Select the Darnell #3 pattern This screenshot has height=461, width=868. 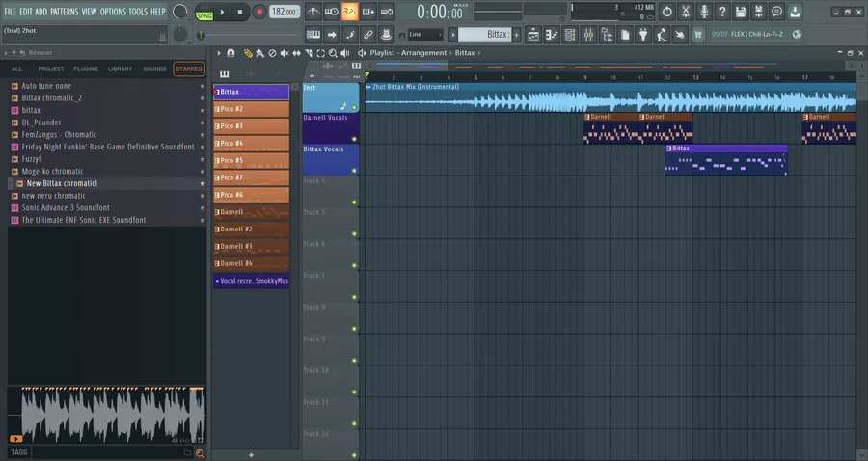pos(252,246)
